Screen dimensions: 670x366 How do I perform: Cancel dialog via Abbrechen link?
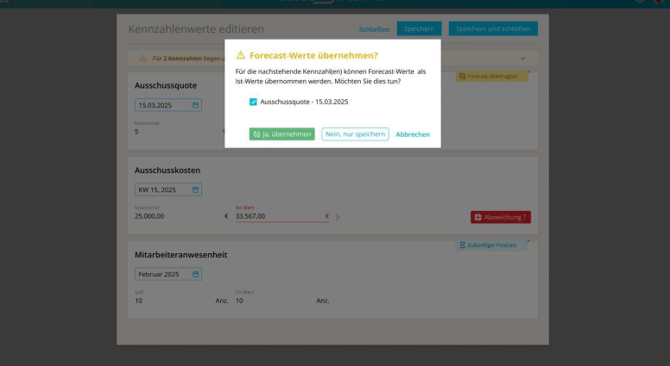413,134
